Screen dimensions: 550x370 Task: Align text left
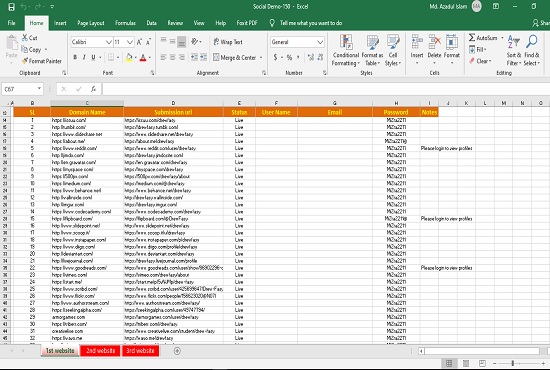(163, 57)
